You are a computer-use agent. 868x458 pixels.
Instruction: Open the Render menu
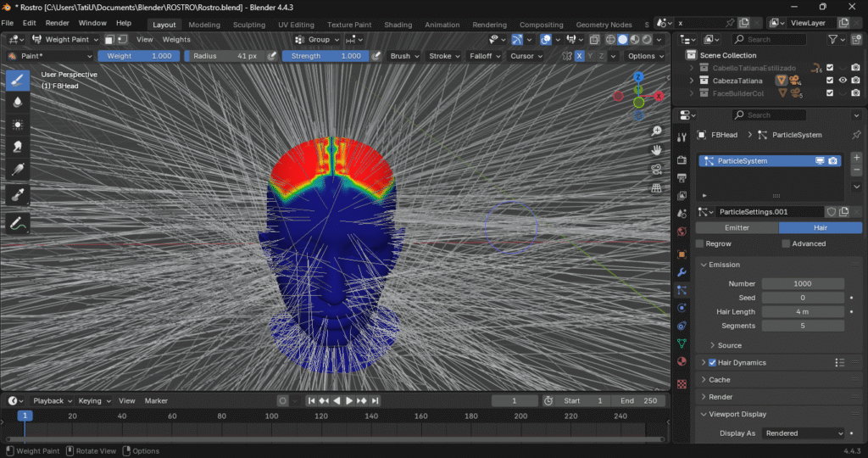57,23
